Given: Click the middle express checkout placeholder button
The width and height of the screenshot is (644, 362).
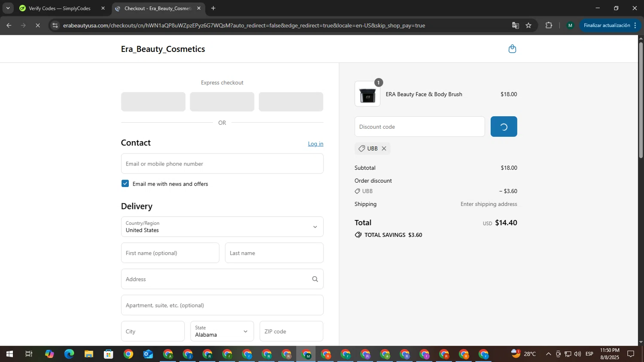Looking at the screenshot, I should (222, 102).
